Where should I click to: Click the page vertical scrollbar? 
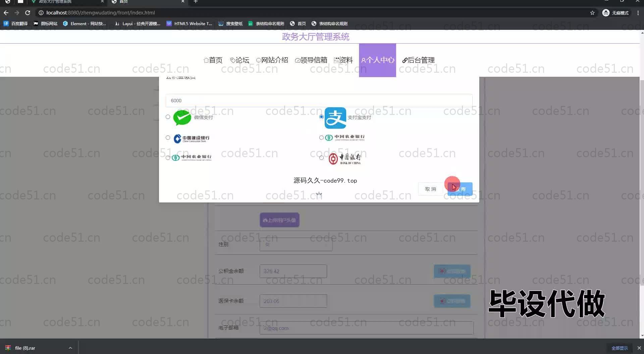(642, 183)
